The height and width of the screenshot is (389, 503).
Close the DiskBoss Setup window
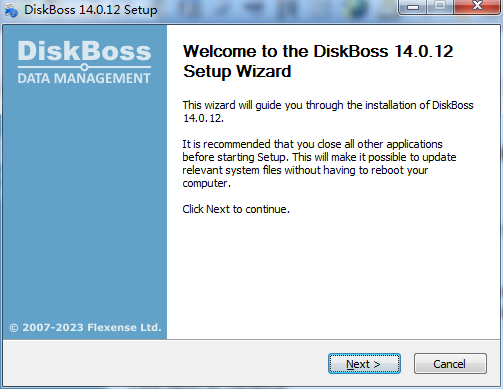pyautogui.click(x=477, y=6)
